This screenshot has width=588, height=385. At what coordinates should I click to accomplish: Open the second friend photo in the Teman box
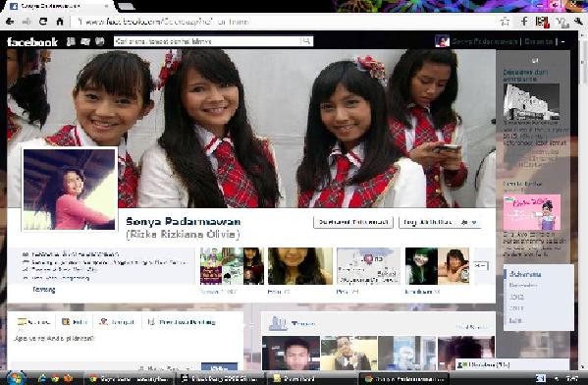[348, 354]
